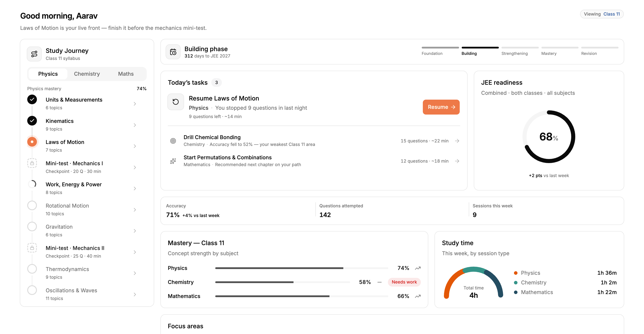Click the Questions attempted 142 value
The width and height of the screenshot is (644, 334).
click(x=325, y=215)
